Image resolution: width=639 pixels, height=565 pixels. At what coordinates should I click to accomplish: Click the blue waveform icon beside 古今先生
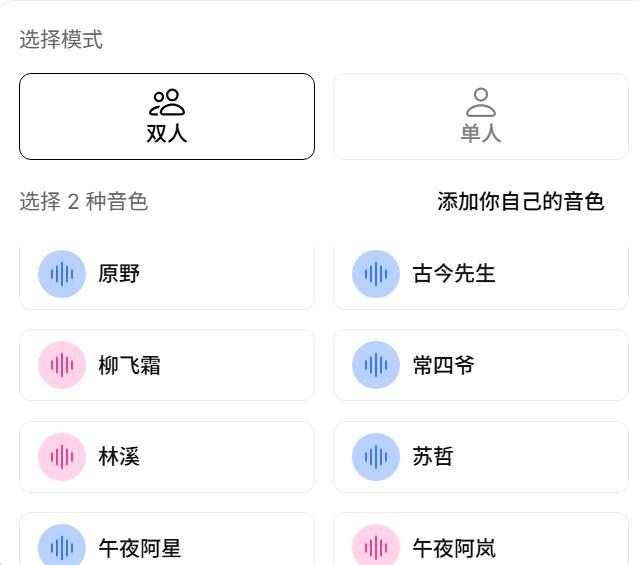tap(376, 274)
